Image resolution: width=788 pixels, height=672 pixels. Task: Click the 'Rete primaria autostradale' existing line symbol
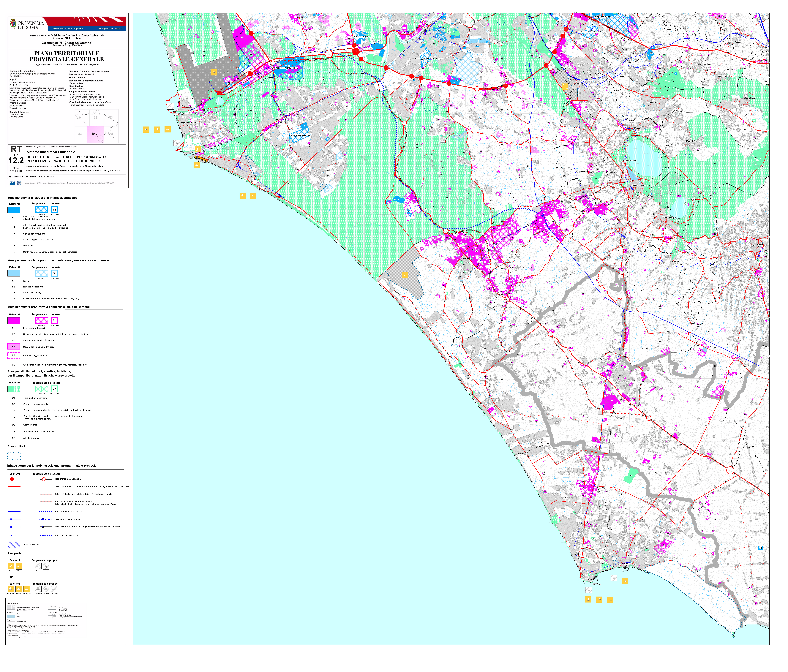[14, 479]
